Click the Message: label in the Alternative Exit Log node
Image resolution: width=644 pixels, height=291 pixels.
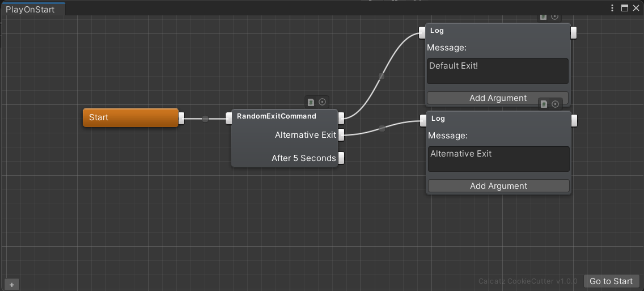(x=448, y=136)
